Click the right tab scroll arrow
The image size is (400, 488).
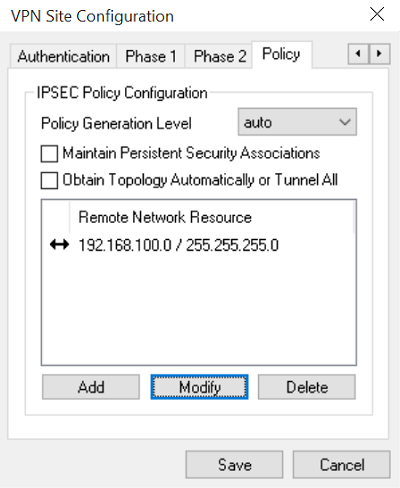pos(379,54)
